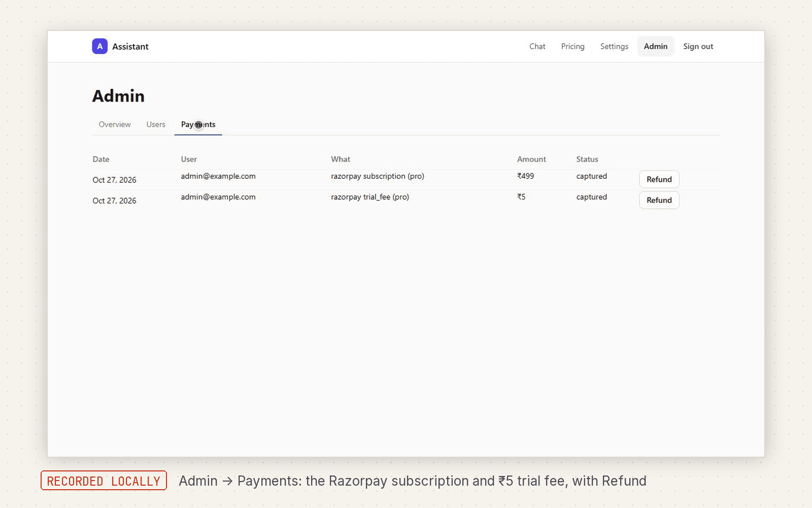Go to the Pricing page
This screenshot has height=508, width=812.
(572, 46)
